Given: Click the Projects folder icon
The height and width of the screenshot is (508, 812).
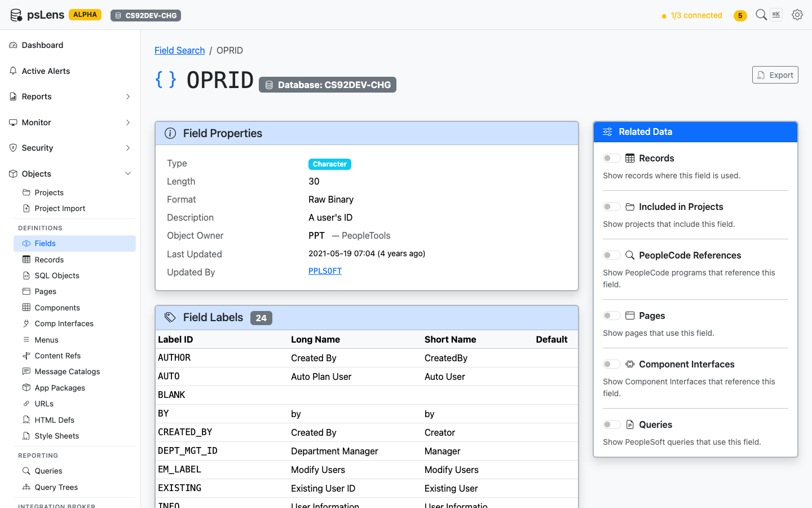Looking at the screenshot, I should pos(27,192).
